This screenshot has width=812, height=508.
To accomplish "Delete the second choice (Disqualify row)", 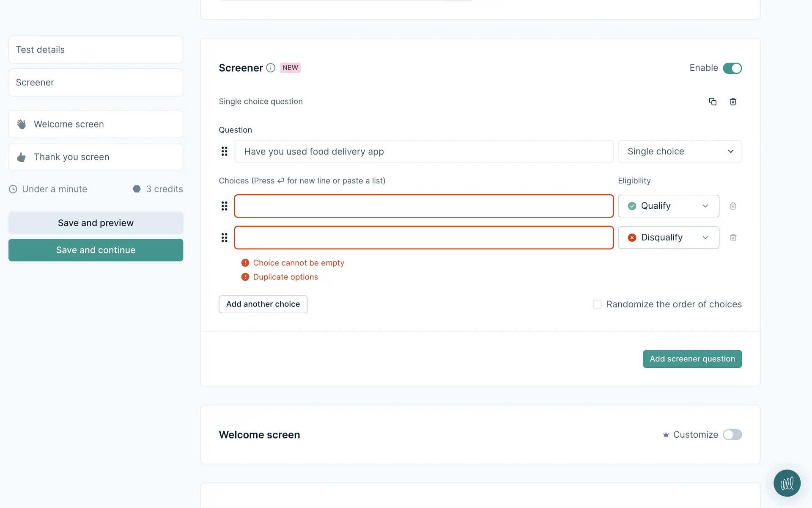I will tap(733, 238).
